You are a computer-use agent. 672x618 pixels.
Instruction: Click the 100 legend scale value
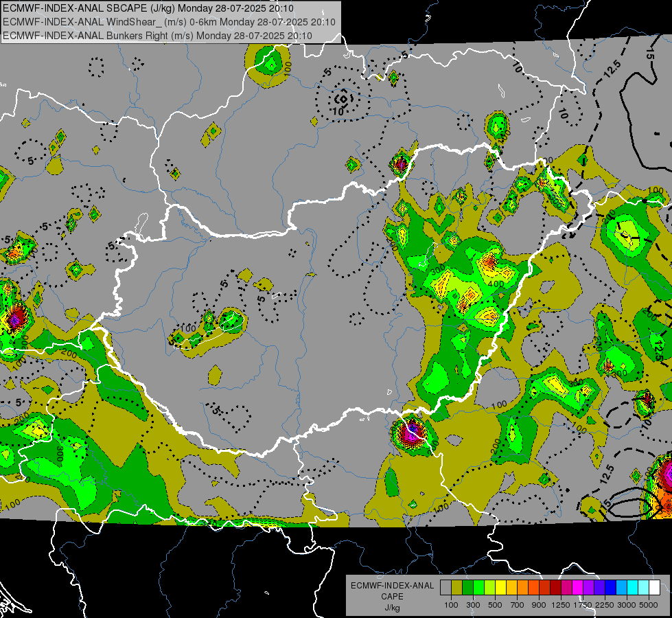coord(451,605)
